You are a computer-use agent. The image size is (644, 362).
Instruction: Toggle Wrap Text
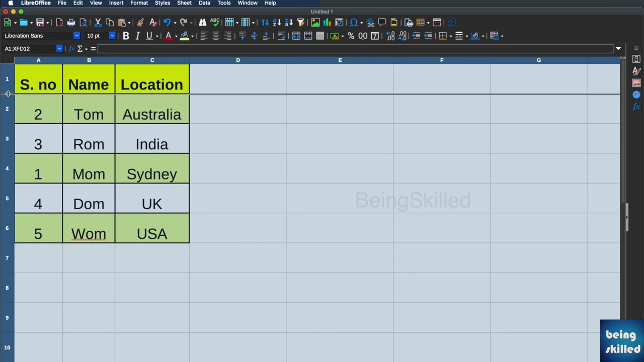pyautogui.click(x=281, y=36)
